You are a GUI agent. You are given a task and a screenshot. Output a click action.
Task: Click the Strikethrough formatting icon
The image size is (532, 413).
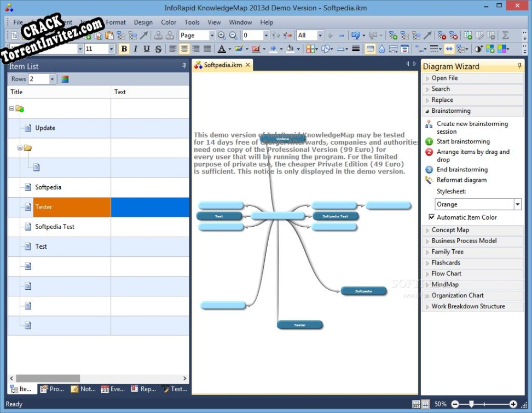pyautogui.click(x=158, y=49)
